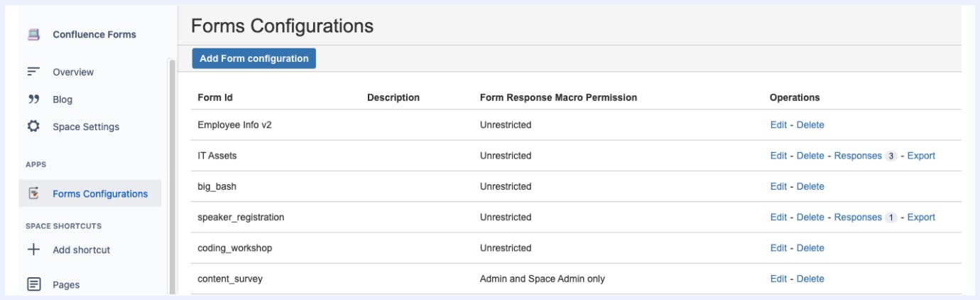Click the Pages document icon
This screenshot has width=980, height=300.
pyautogui.click(x=33, y=284)
